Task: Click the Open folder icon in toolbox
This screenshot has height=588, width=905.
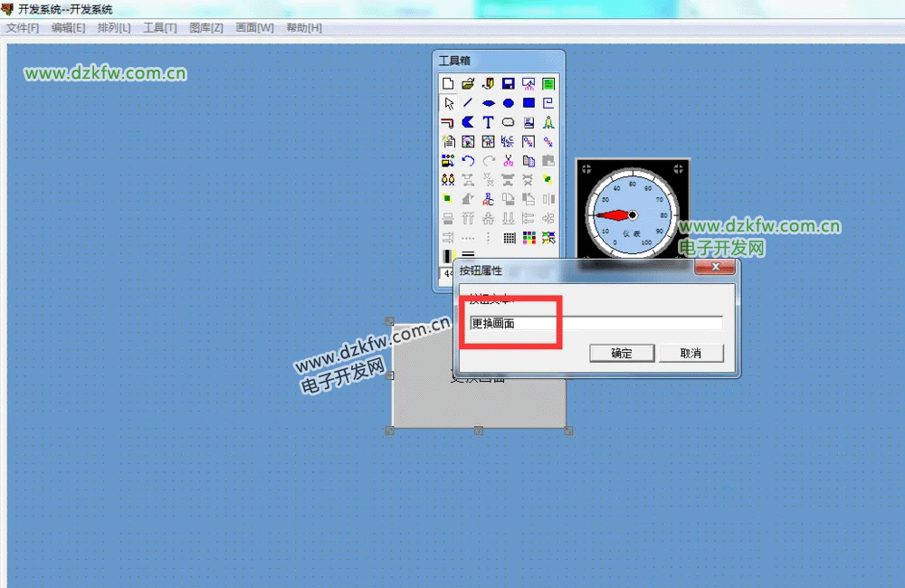Action: [x=468, y=83]
